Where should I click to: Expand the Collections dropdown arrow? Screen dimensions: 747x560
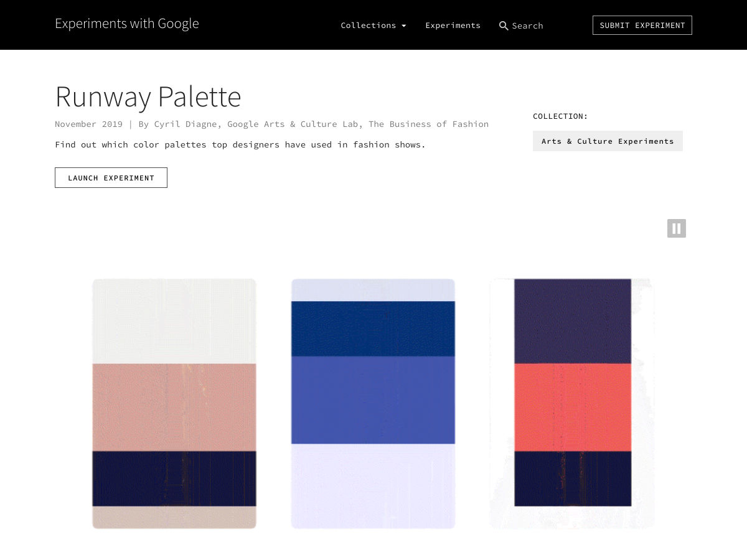point(404,26)
